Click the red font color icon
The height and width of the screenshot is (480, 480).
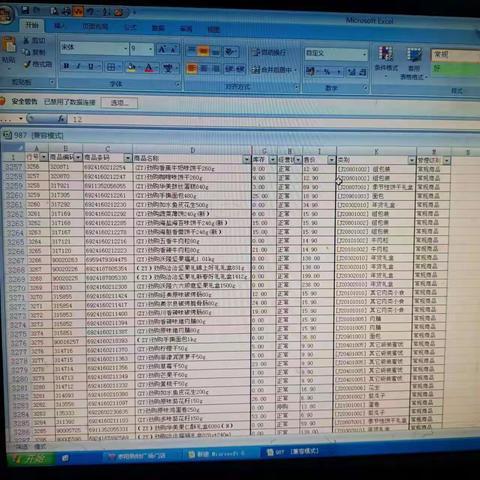[x=149, y=68]
